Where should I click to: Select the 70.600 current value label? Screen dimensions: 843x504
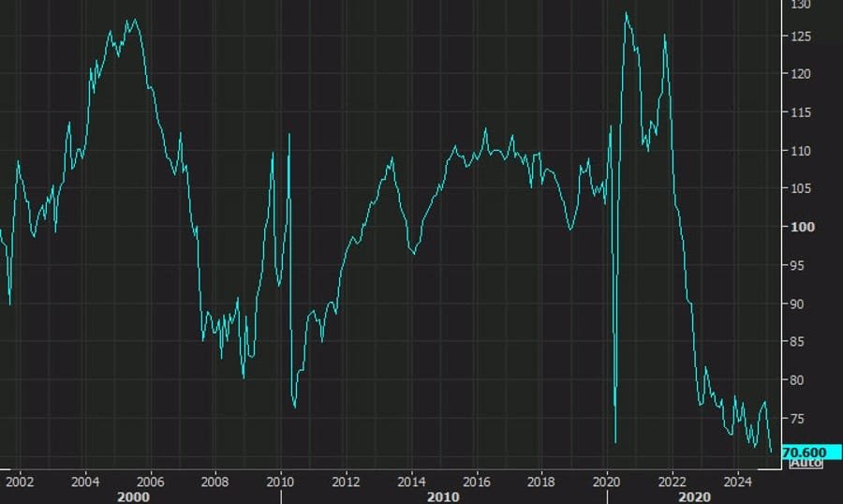point(805,452)
